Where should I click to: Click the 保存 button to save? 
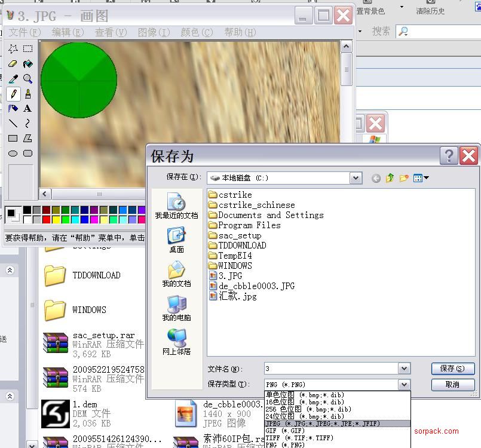pos(452,368)
